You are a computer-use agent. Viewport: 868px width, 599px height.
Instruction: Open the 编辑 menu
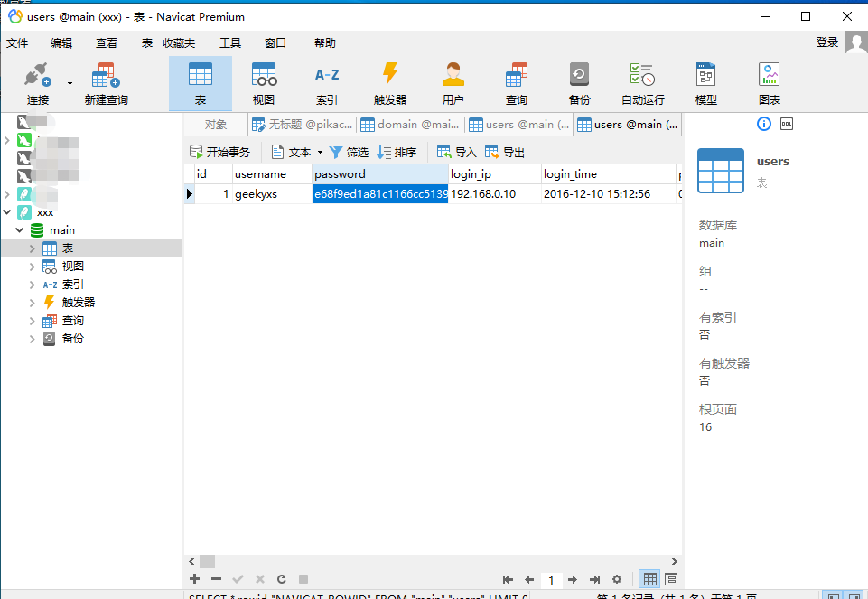pos(61,43)
